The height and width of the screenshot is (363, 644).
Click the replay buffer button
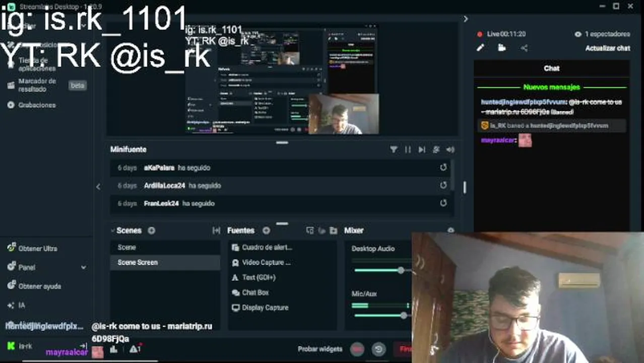click(x=378, y=349)
